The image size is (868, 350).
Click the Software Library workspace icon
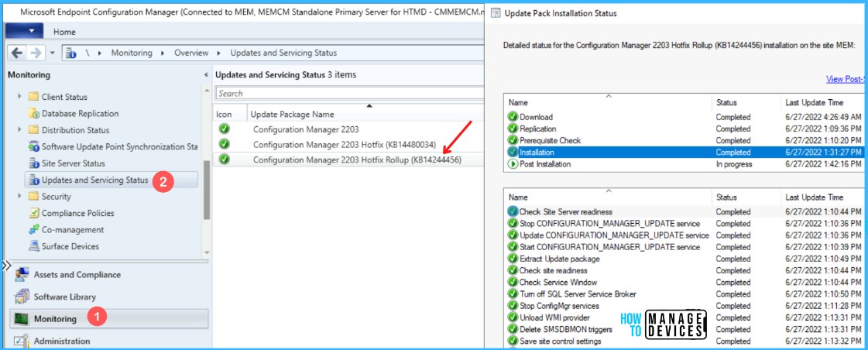pos(22,297)
